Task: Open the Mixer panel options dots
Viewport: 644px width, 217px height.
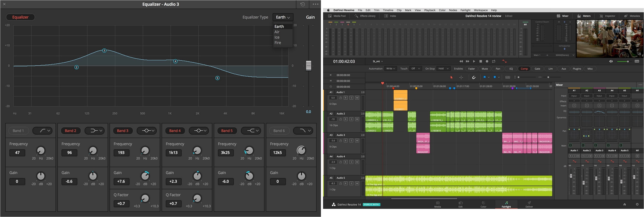Action: click(640, 85)
